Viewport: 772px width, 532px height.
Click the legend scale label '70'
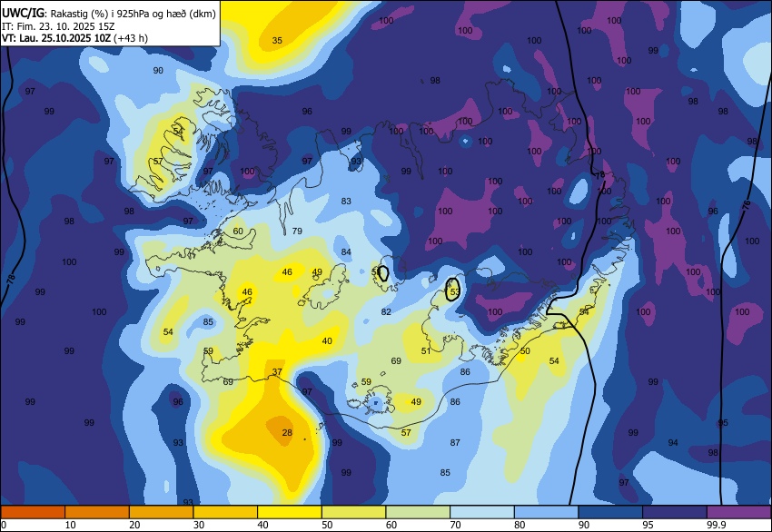click(455, 525)
